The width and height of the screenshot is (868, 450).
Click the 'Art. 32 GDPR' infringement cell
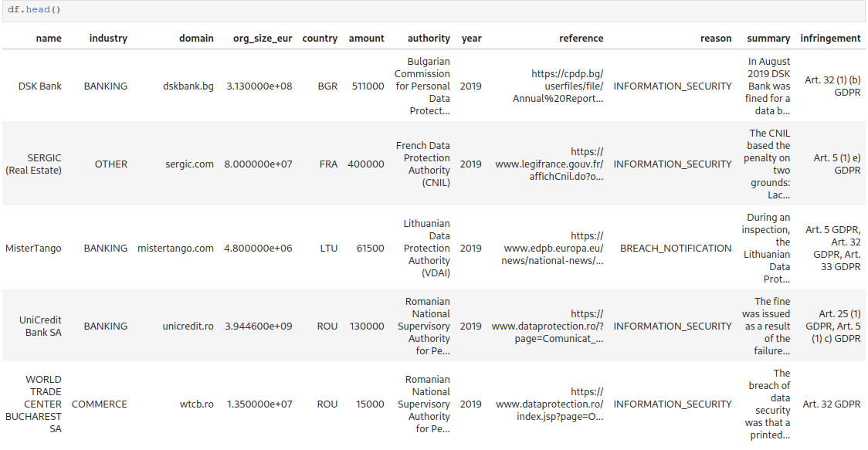pos(832,404)
